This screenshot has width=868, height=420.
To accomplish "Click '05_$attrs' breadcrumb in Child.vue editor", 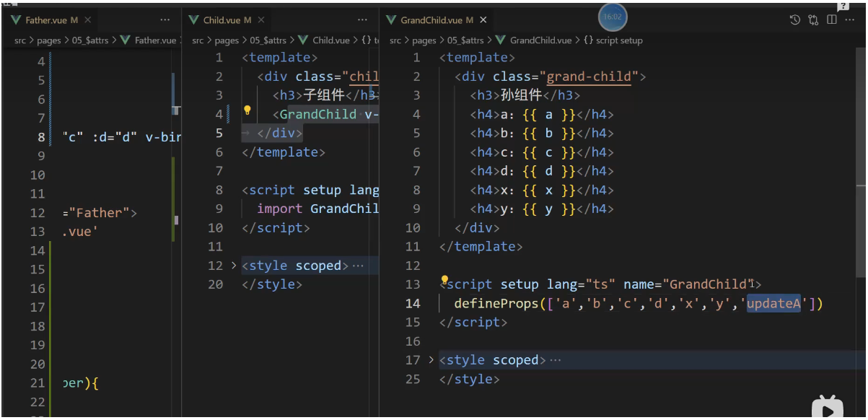I will tap(268, 40).
